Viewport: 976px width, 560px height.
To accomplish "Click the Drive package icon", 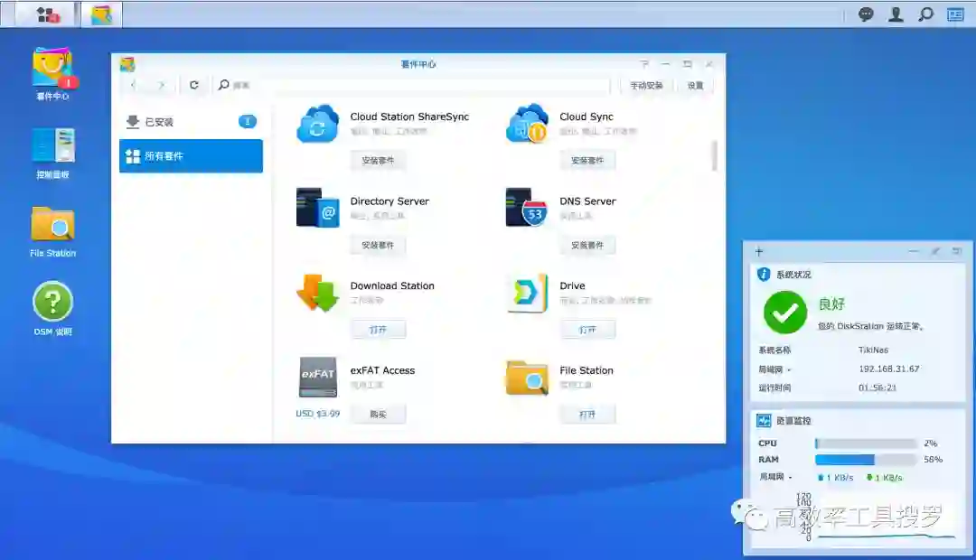I will (x=527, y=293).
